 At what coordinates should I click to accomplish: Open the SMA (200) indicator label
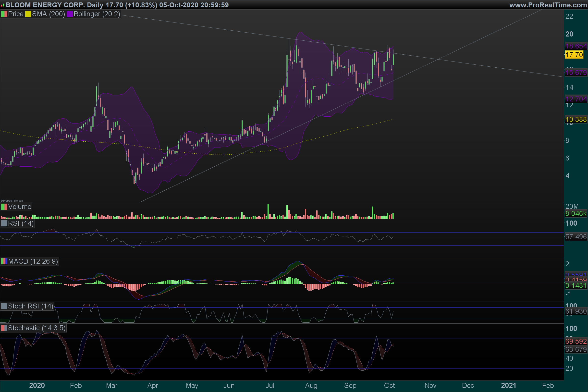point(49,14)
